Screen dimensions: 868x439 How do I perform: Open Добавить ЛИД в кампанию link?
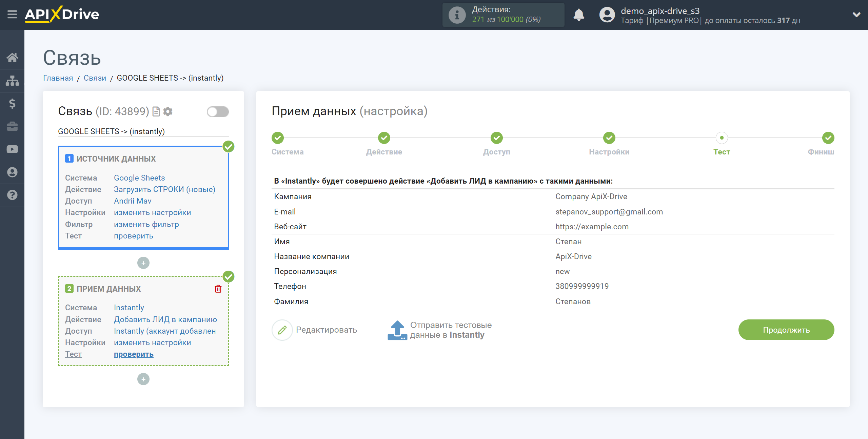tap(165, 319)
